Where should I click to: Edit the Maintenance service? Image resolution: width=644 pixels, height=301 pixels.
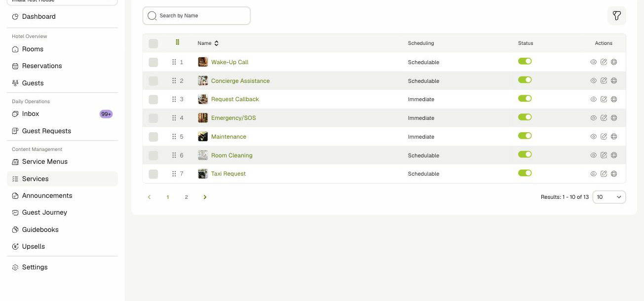pyautogui.click(x=604, y=137)
